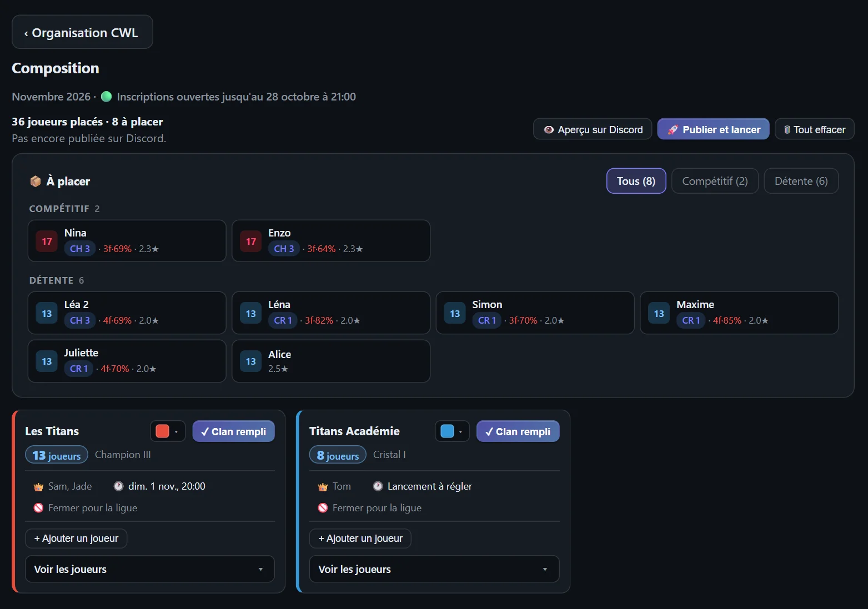
Task: Toggle Clan rempli for Titans Académie
Action: 518,431
